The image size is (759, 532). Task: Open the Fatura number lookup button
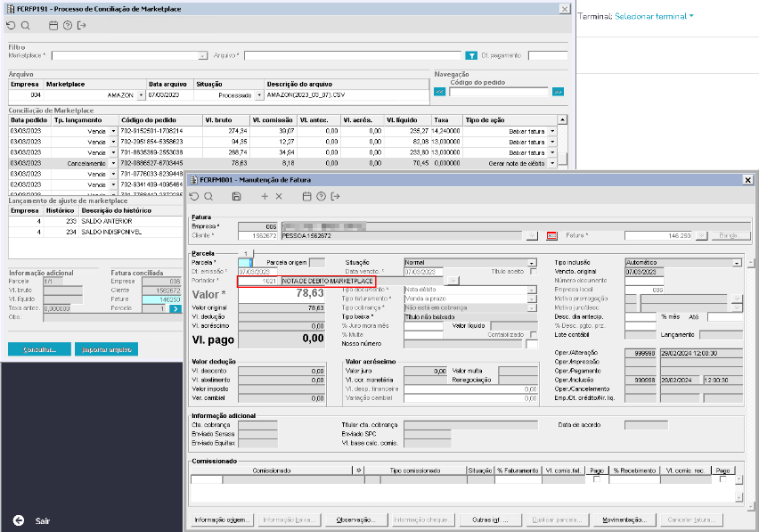tap(701, 236)
